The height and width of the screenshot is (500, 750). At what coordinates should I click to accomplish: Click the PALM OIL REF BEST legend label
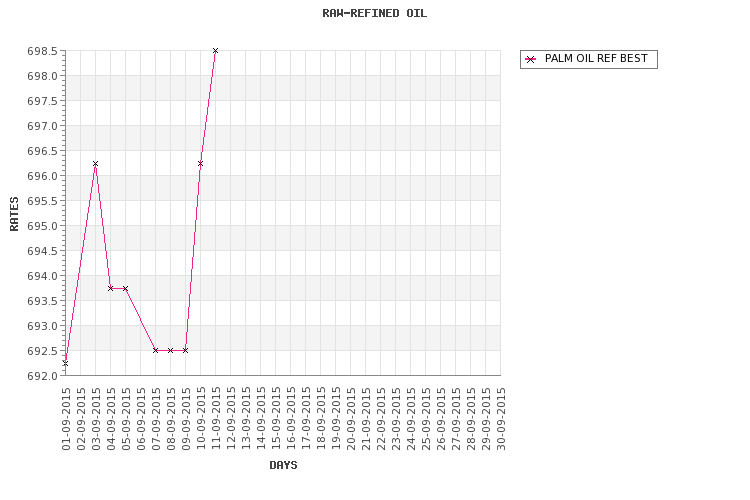[x=596, y=58]
